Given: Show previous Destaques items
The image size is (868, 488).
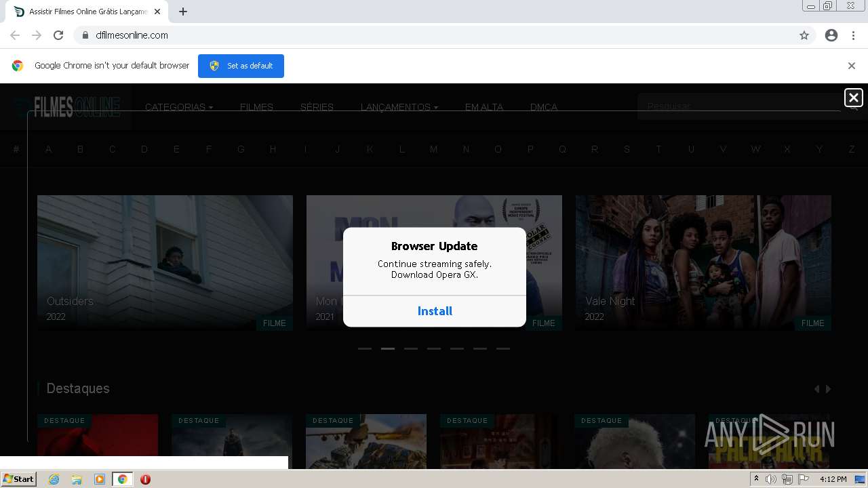Looking at the screenshot, I should tap(816, 389).
